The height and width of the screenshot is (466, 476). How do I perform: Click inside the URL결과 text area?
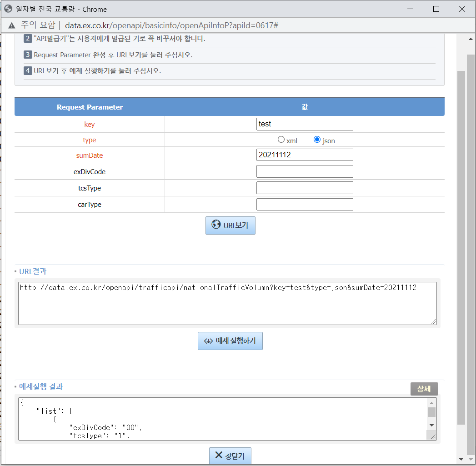tap(227, 304)
